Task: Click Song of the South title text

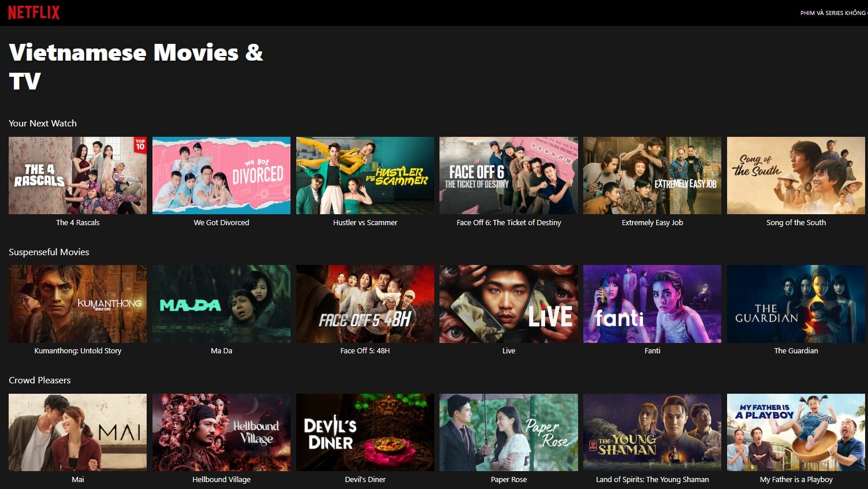Action: tap(796, 223)
